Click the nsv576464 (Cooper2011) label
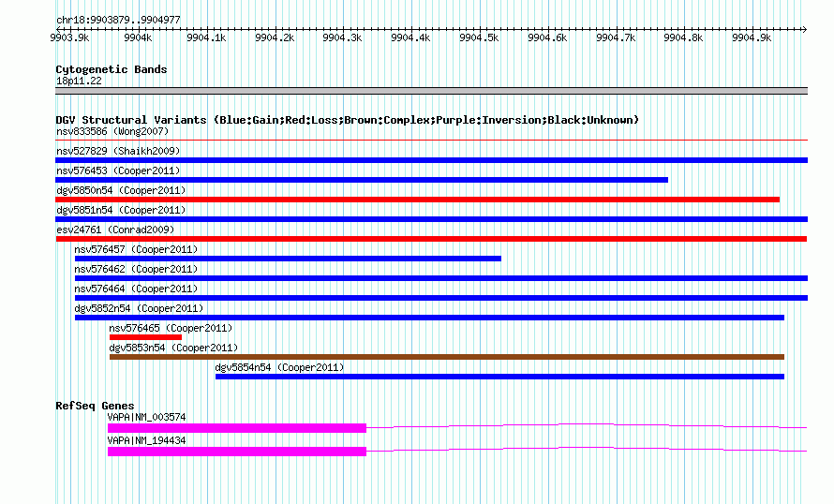This screenshot has width=834, height=504. [136, 289]
